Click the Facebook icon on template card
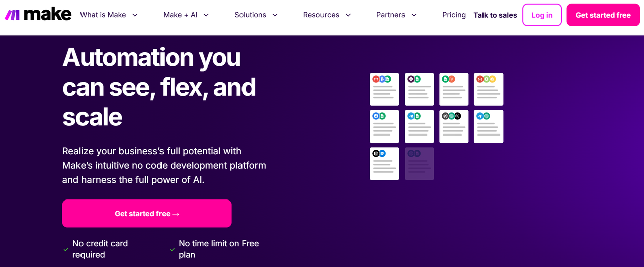Viewport: 644px width, 267px height. [x=376, y=116]
